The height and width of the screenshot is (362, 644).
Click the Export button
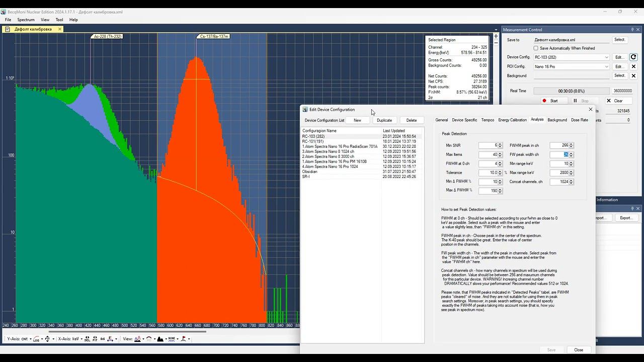pos(626,218)
